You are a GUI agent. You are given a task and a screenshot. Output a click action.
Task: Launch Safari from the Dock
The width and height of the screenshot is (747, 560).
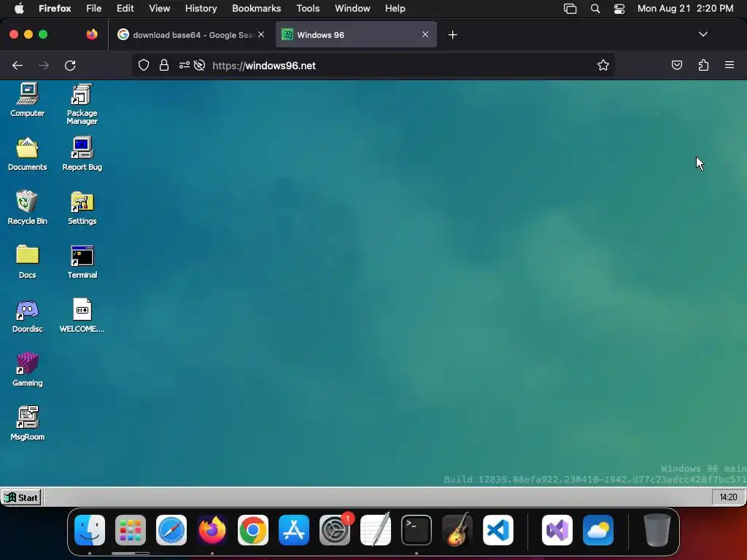(x=171, y=530)
